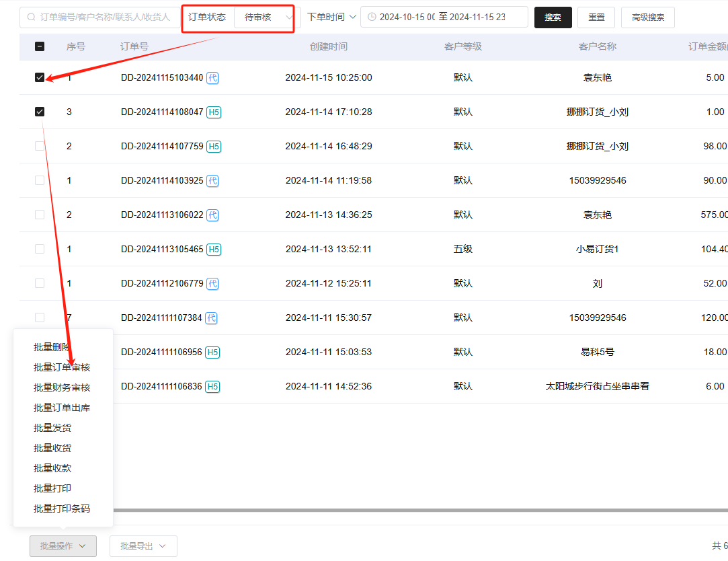728x561 pixels.
Task: Open the 订单状态 dropdown showing 待审核
Action: pos(264,17)
